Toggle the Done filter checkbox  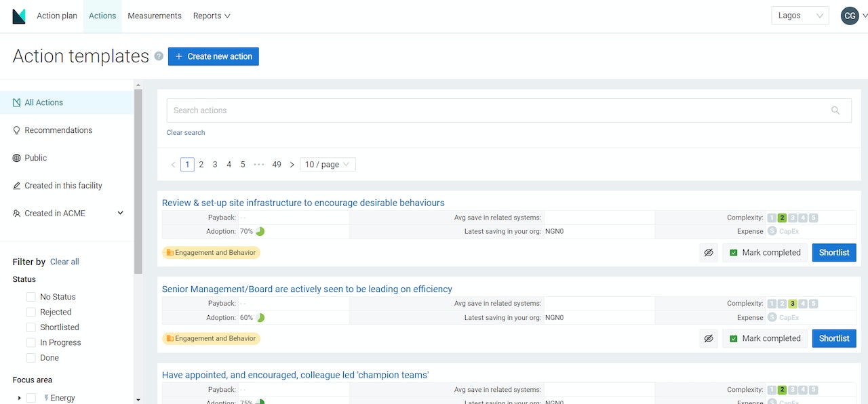[31, 358]
